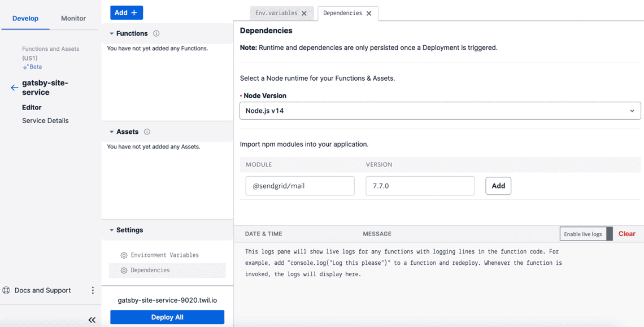The image size is (644, 327).
Task: Collapse sidebar with double chevron icon
Action: 92,320
